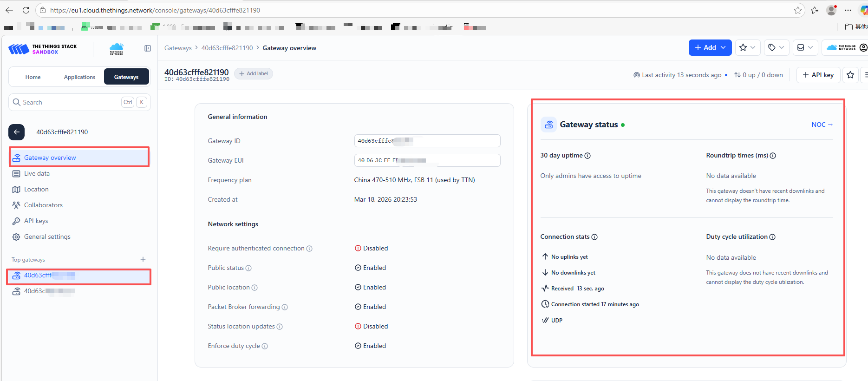Open Live data in sidebar
The width and height of the screenshot is (868, 381).
coord(37,173)
